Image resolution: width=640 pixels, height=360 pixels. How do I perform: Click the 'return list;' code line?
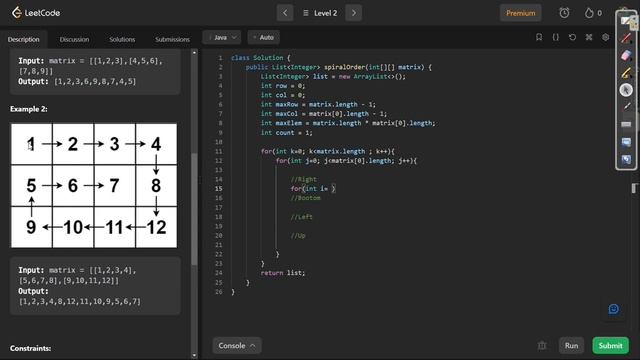click(x=282, y=273)
